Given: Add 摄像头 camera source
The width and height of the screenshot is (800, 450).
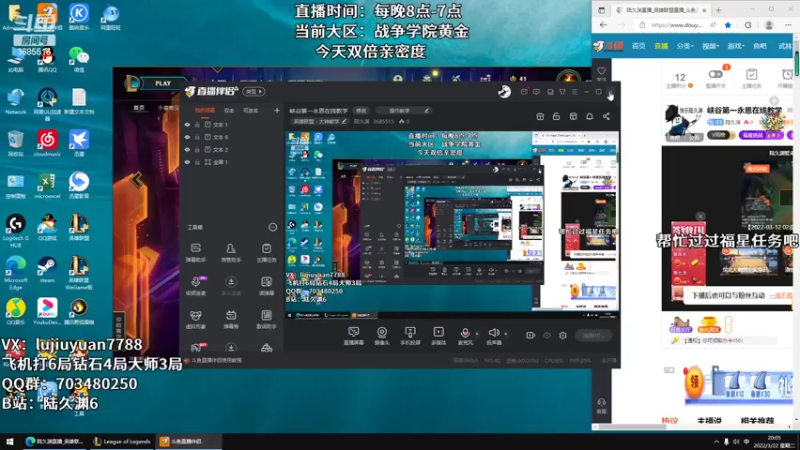Looking at the screenshot, I should pos(382,336).
